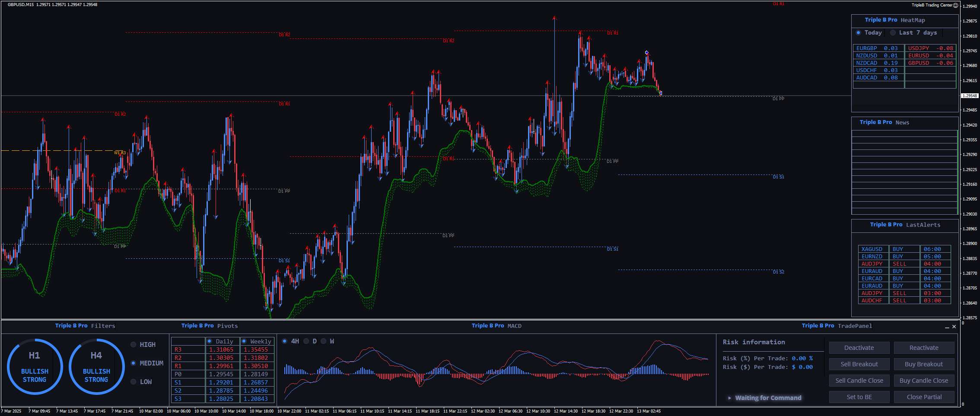This screenshot has width=980, height=416.
Task: Click the Set to BE button
Action: click(x=859, y=397)
